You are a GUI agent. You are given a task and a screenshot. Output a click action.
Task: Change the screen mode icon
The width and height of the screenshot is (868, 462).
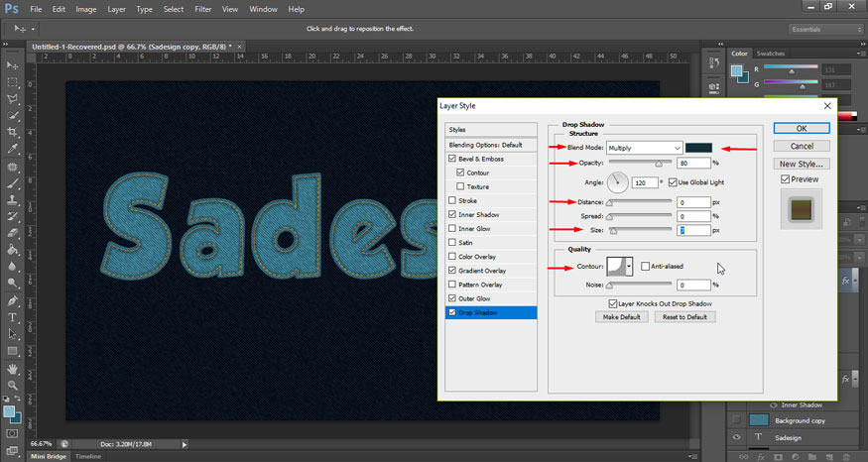pos(12,450)
